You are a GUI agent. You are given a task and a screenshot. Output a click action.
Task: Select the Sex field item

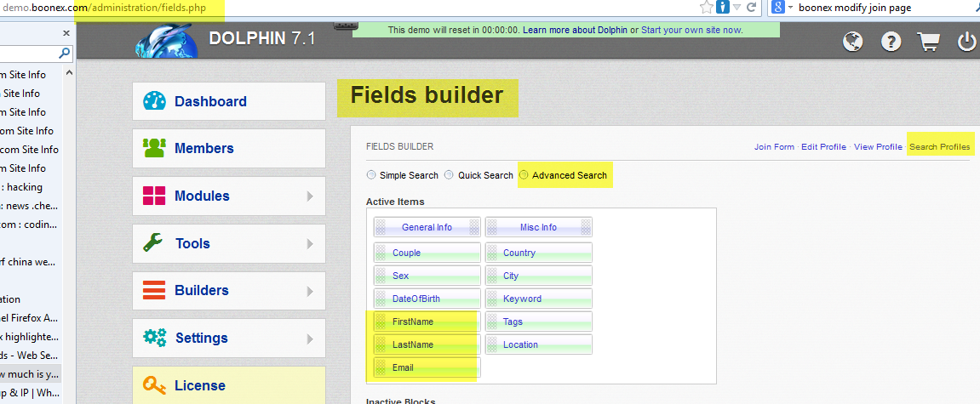click(427, 276)
